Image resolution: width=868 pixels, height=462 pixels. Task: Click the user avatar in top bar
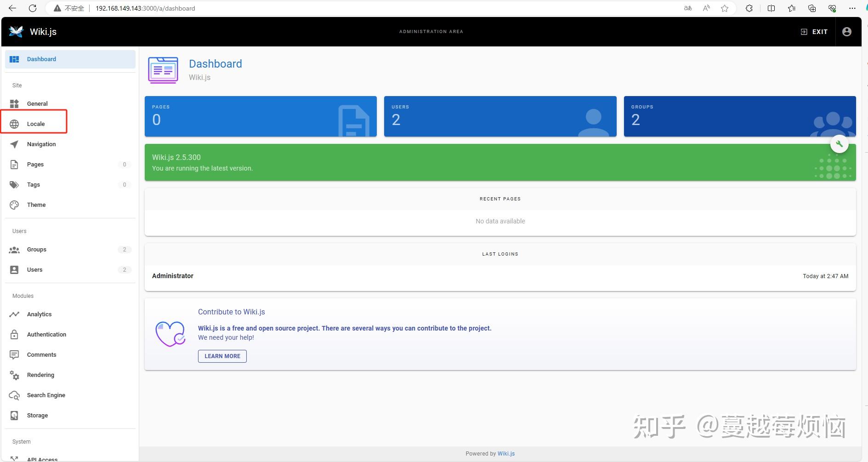(847, 31)
